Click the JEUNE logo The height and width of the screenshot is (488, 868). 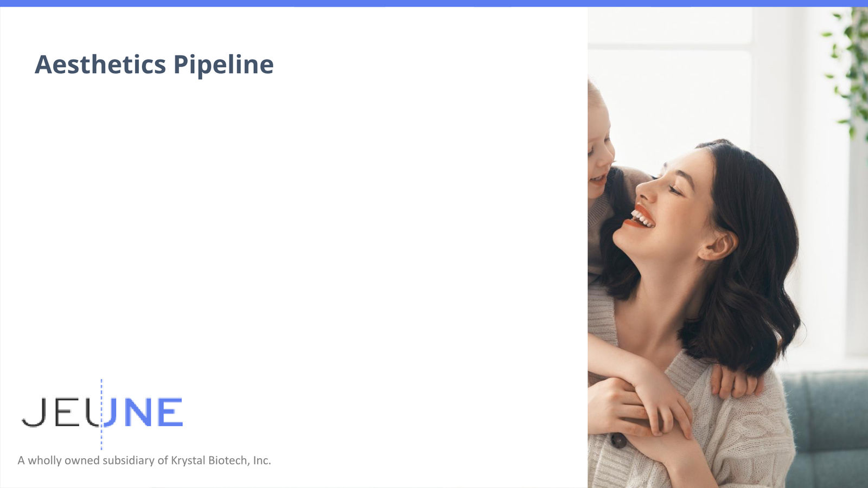[102, 414]
